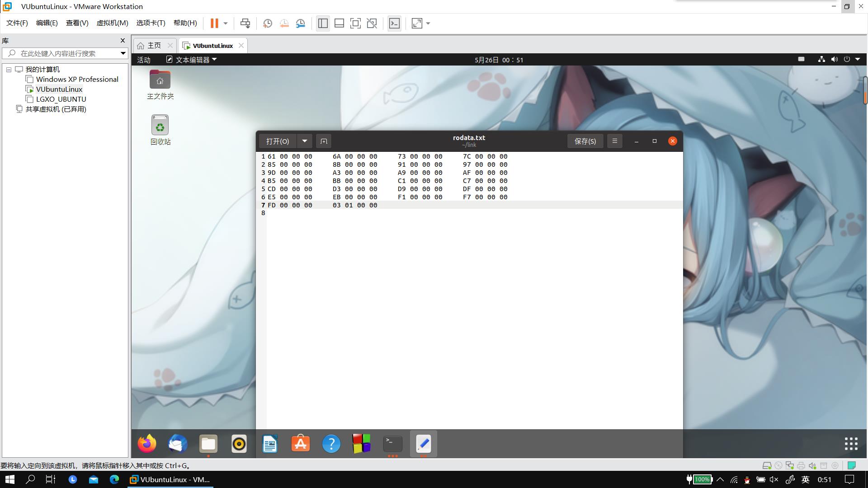Open the 帮助(H) menu
868x488 pixels.
tap(185, 23)
